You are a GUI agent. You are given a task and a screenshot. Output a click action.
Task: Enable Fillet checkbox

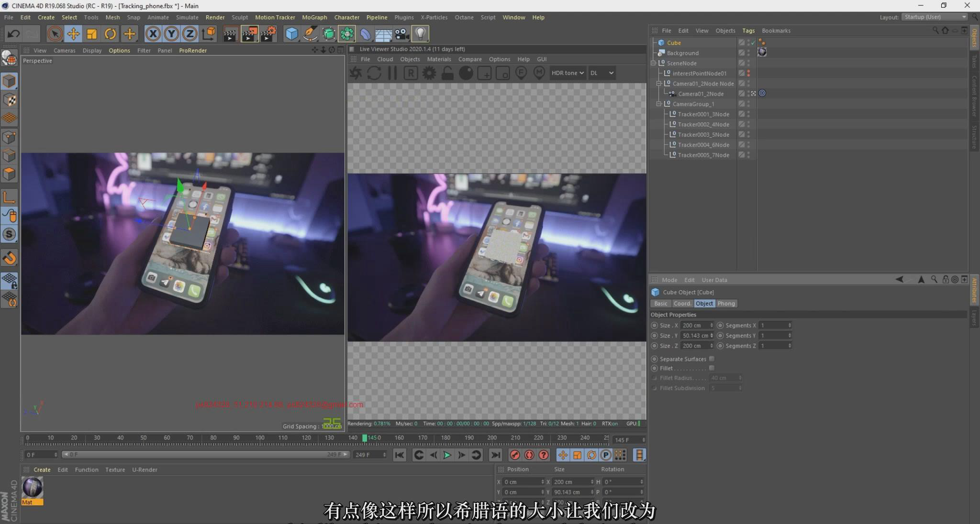(712, 368)
